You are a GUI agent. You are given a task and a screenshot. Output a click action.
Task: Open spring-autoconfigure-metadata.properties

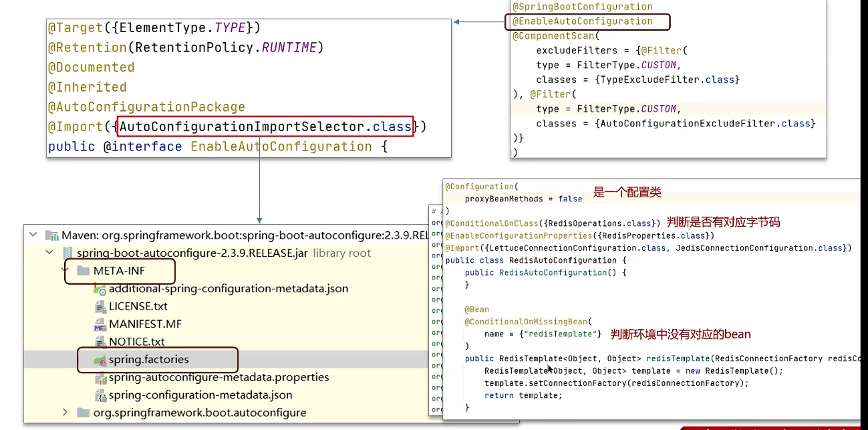[219, 377]
